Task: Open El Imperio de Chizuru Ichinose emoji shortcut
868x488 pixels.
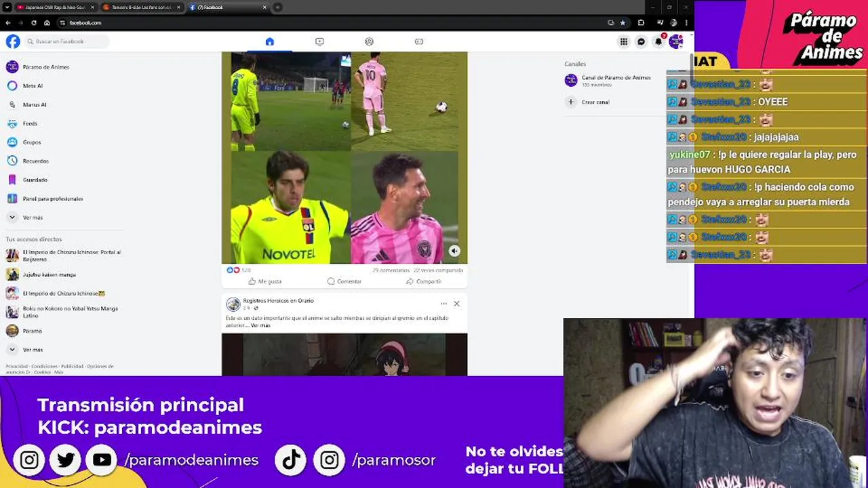Action: pyautogui.click(x=56, y=293)
